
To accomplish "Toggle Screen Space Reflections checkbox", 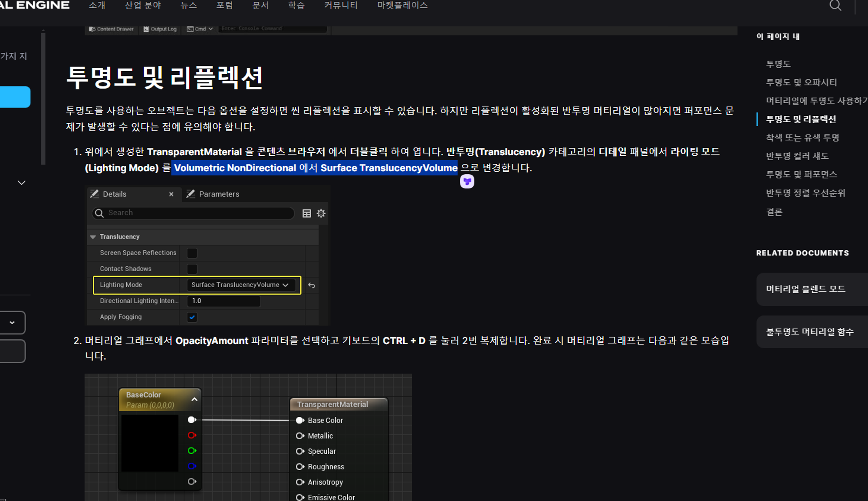I will (x=192, y=253).
